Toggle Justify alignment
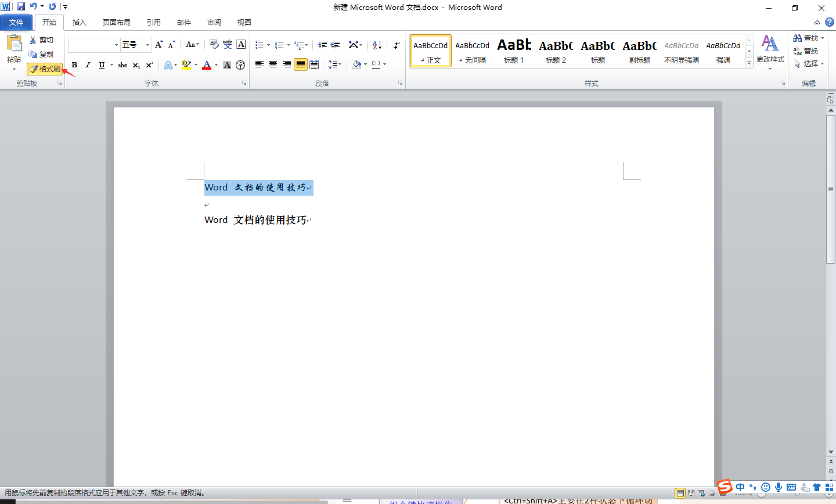The height and width of the screenshot is (504, 836). coord(300,64)
